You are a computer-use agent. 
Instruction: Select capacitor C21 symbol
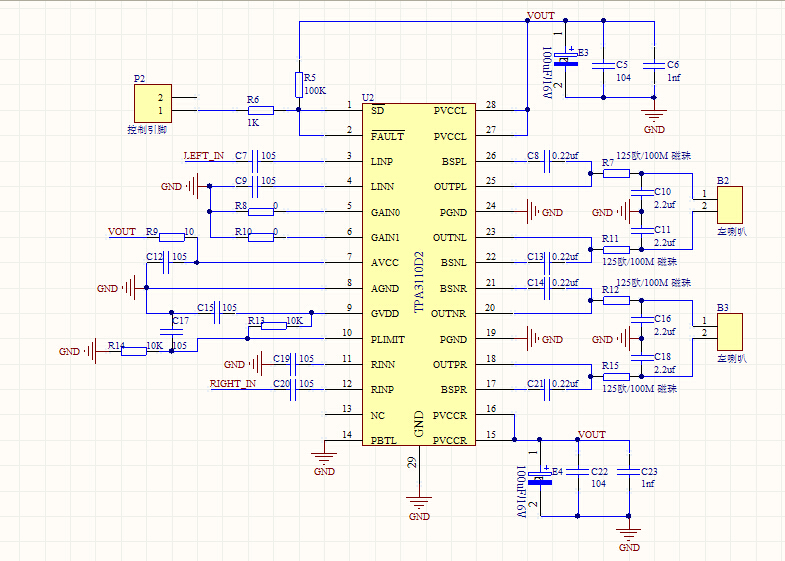click(547, 389)
